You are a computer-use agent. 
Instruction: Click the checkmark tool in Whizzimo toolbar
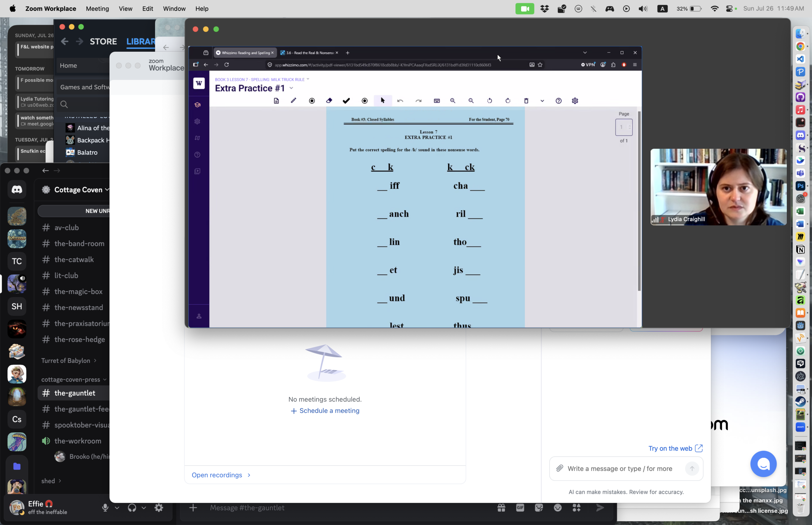point(346,101)
